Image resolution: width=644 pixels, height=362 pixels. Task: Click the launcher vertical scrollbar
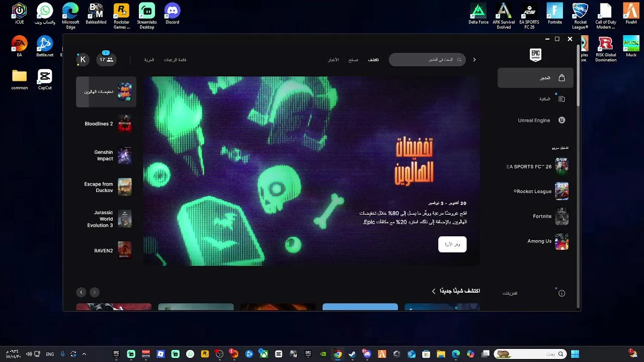578,75
